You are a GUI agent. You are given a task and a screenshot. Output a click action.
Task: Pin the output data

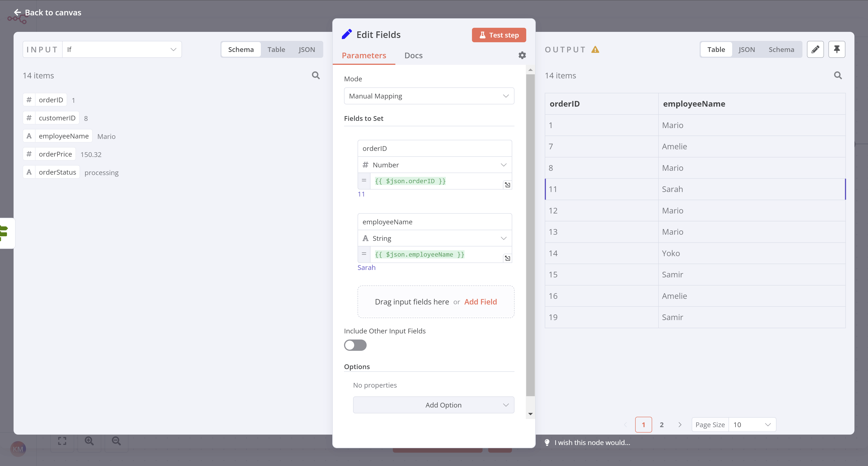pyautogui.click(x=837, y=49)
